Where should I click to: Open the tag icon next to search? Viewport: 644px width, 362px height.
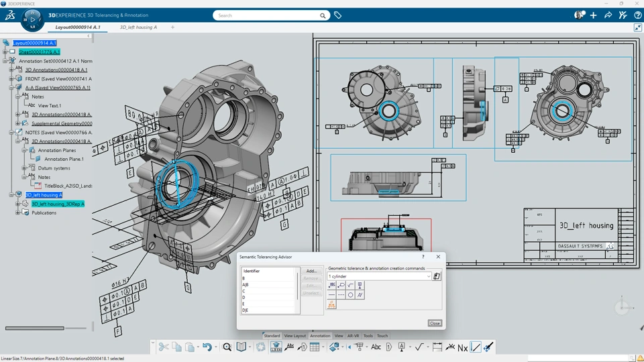point(338,15)
